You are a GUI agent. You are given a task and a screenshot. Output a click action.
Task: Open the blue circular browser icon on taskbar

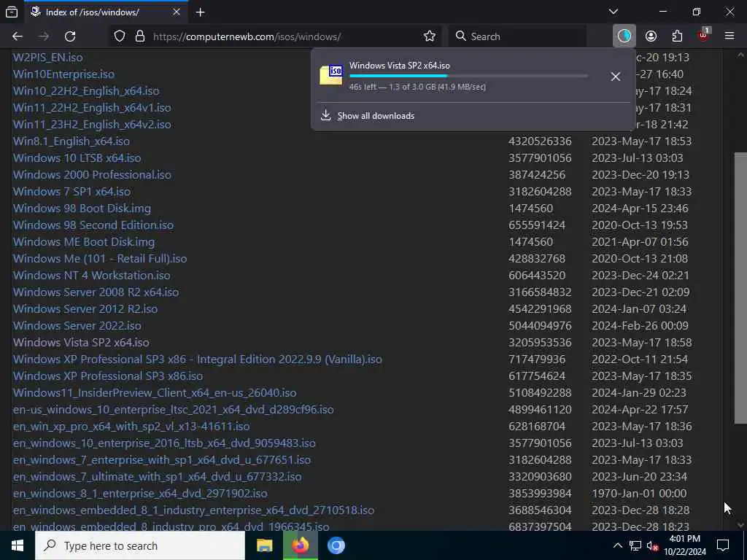[x=336, y=545]
